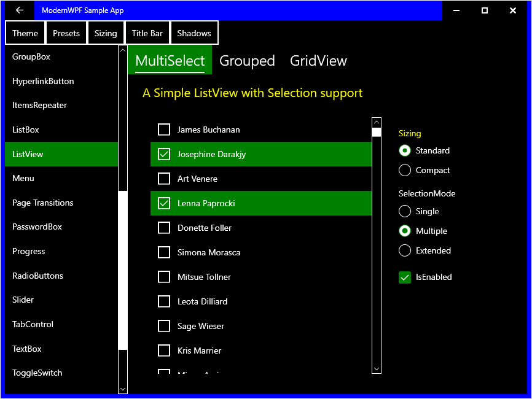Minimize the ModernWPF Sample App window
The width and height of the screenshot is (532, 399).
[456, 10]
